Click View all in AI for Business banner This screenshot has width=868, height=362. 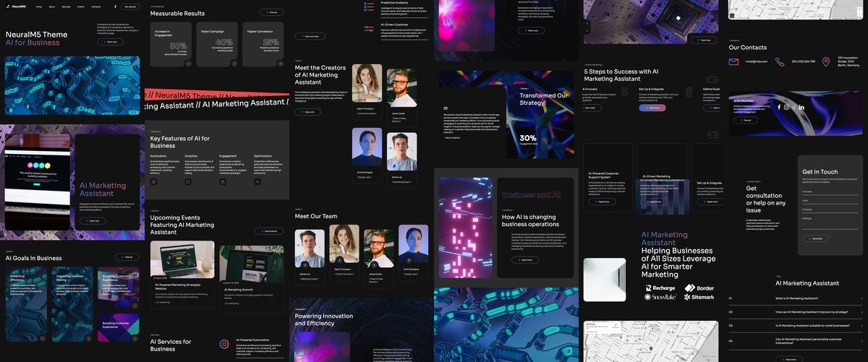pyautogui.click(x=746, y=120)
